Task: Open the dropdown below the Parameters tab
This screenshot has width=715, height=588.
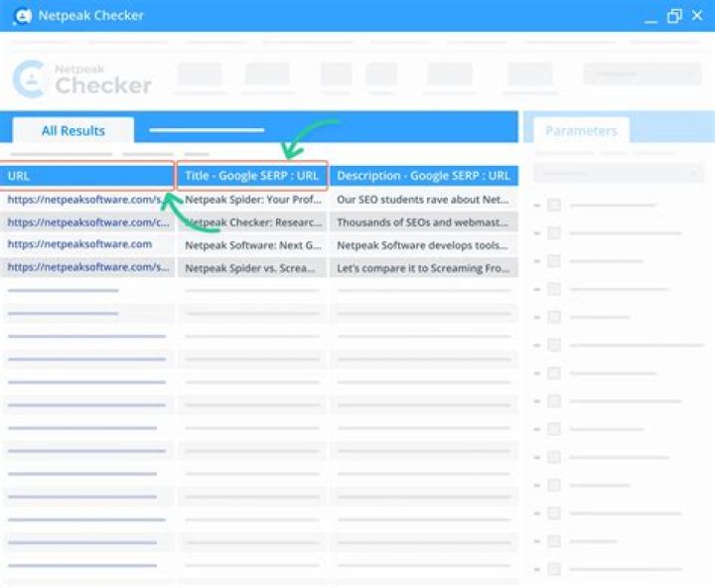Action: pos(618,173)
